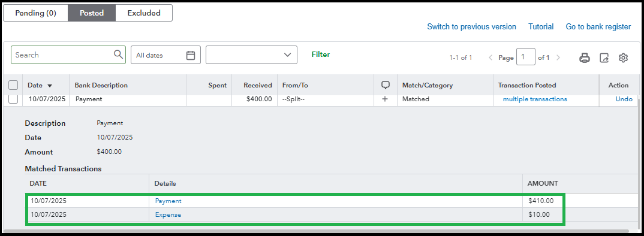Go to bank register
644x236 pixels.
click(598, 27)
